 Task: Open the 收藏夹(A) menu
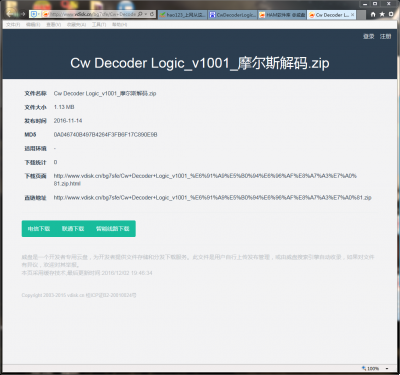76,25
